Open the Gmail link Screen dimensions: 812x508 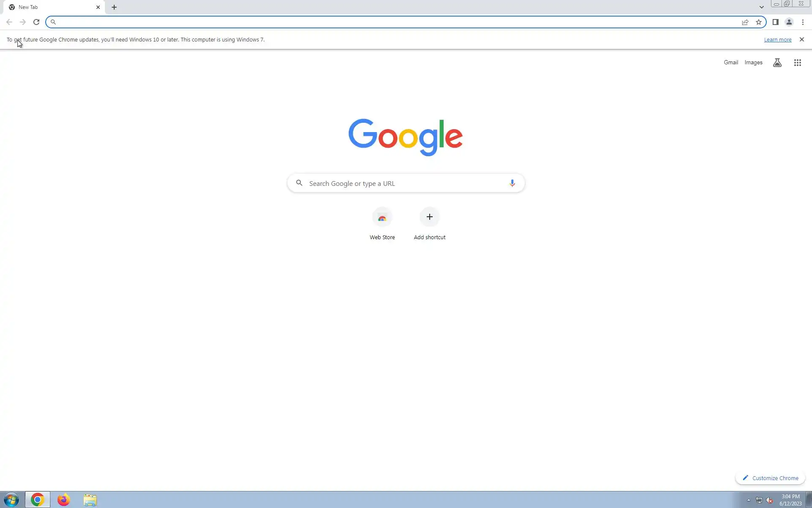pos(730,62)
